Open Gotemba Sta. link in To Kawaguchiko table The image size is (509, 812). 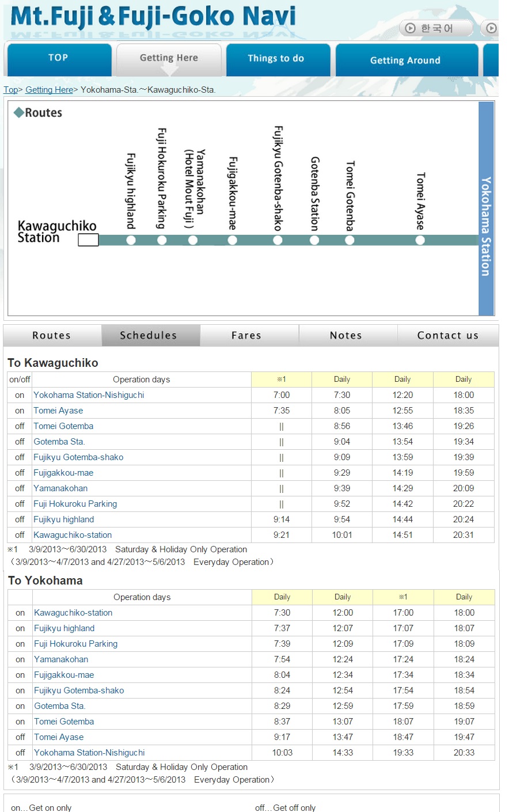(x=59, y=442)
